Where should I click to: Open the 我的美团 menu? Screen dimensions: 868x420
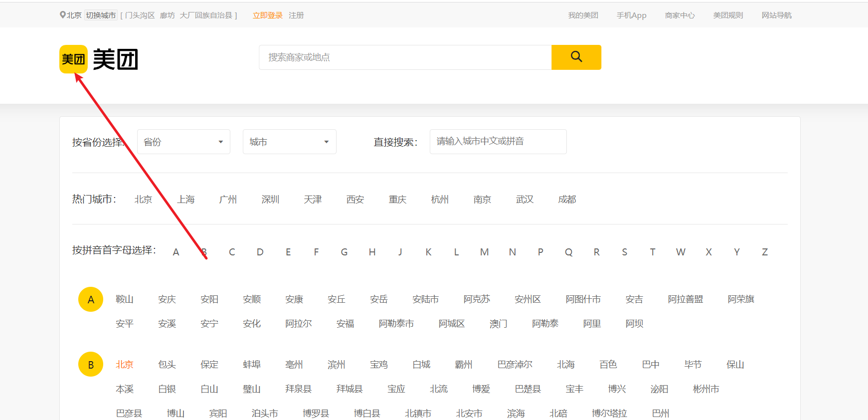pyautogui.click(x=583, y=15)
